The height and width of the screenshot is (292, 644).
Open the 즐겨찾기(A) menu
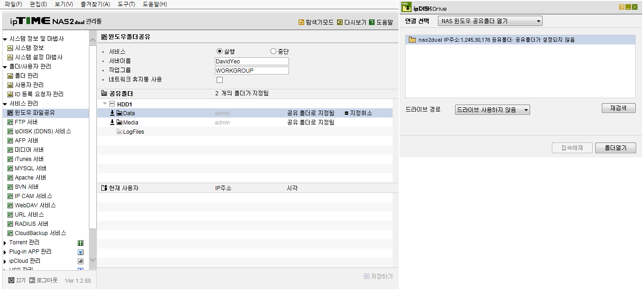click(x=95, y=4)
